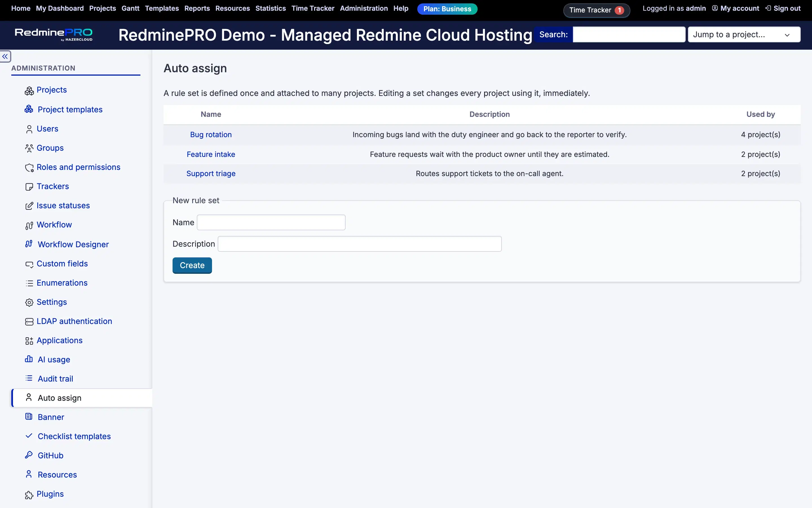This screenshot has width=812, height=508.
Task: Open Help in the top menu
Action: [x=401, y=8]
